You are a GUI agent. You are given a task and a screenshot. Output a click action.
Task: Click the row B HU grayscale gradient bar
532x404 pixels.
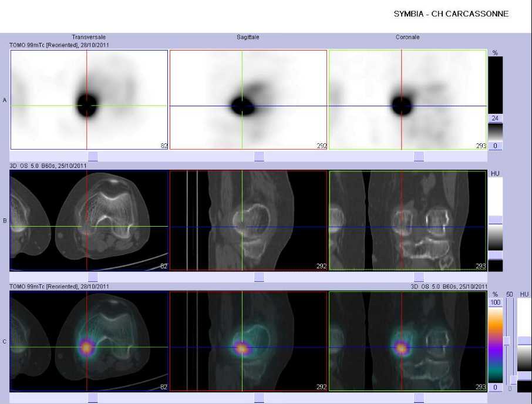tap(496, 237)
